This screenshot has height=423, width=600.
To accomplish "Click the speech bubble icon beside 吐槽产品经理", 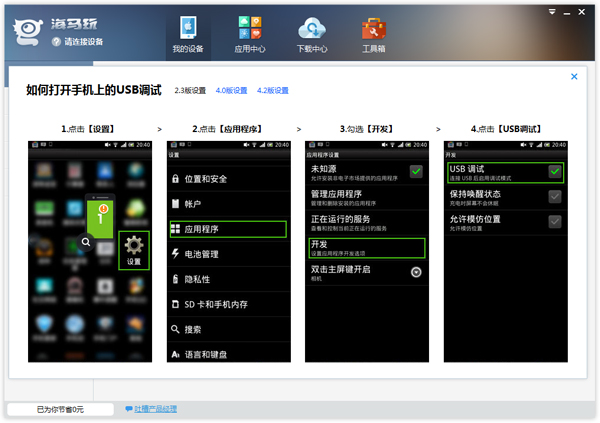I will (129, 409).
